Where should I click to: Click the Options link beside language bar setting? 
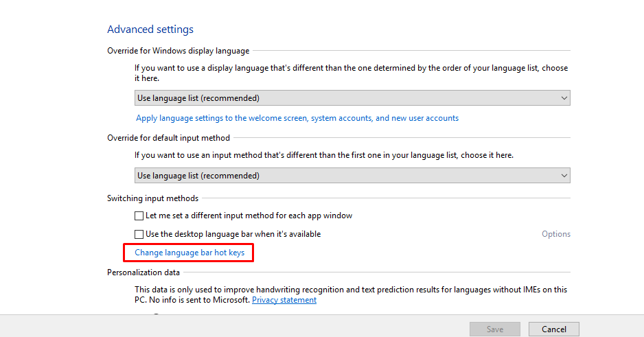tap(555, 234)
